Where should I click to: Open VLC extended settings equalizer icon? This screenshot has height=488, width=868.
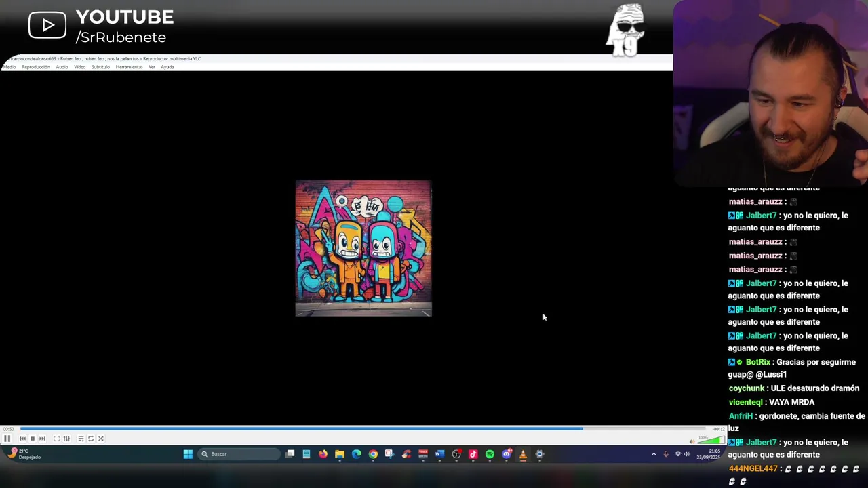coord(66,439)
